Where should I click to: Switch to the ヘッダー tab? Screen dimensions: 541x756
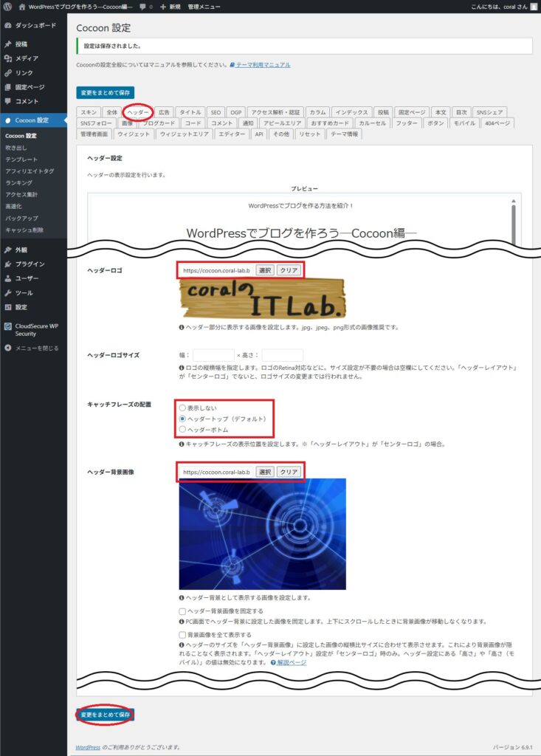coord(138,112)
